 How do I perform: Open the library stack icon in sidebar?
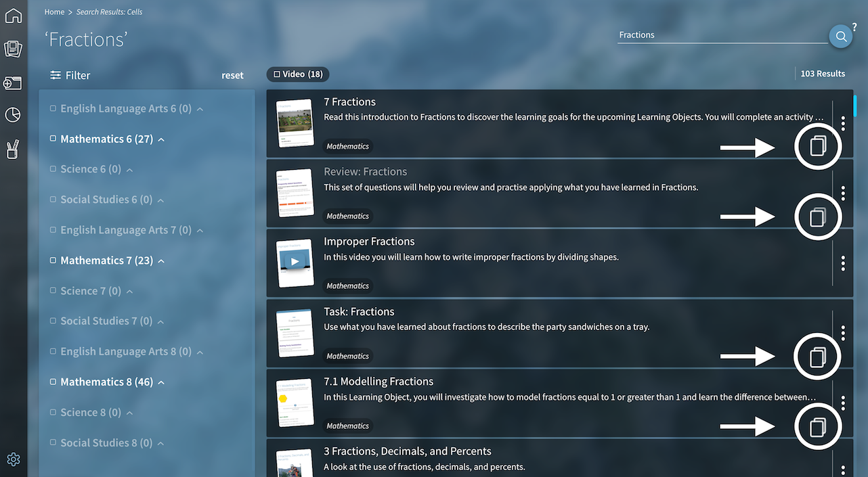click(x=13, y=49)
